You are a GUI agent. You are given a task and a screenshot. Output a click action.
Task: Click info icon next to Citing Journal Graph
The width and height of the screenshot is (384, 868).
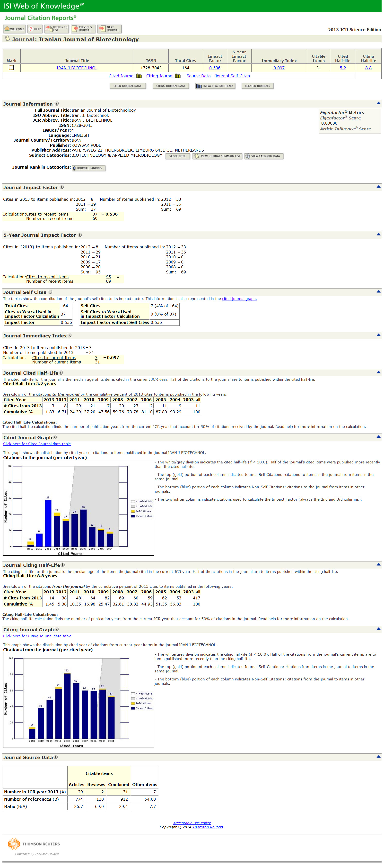click(57, 629)
